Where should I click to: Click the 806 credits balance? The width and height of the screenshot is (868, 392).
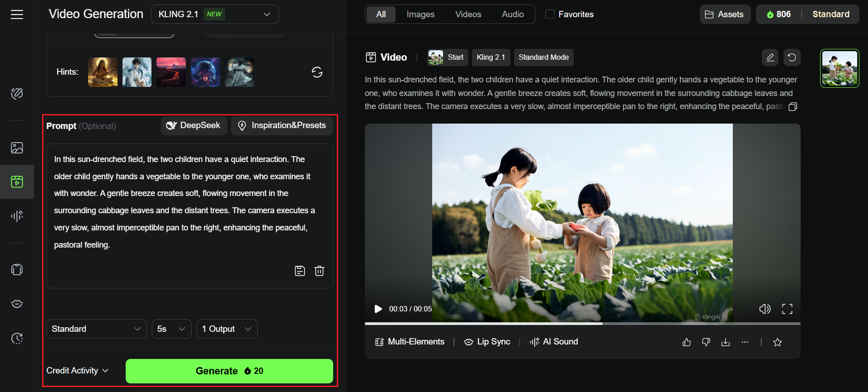[x=778, y=14]
